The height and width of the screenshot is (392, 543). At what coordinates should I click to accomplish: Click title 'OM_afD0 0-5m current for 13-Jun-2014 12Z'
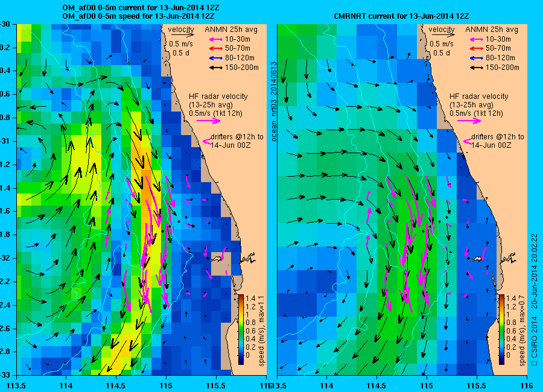[140, 8]
